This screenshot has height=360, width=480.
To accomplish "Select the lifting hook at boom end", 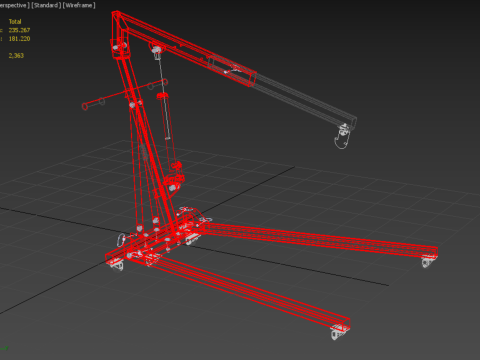I will [x=342, y=136].
